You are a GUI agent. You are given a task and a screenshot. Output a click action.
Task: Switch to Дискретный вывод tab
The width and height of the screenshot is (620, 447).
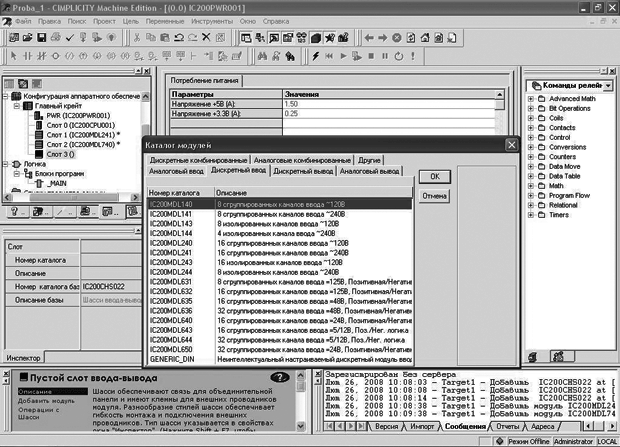coord(303,171)
